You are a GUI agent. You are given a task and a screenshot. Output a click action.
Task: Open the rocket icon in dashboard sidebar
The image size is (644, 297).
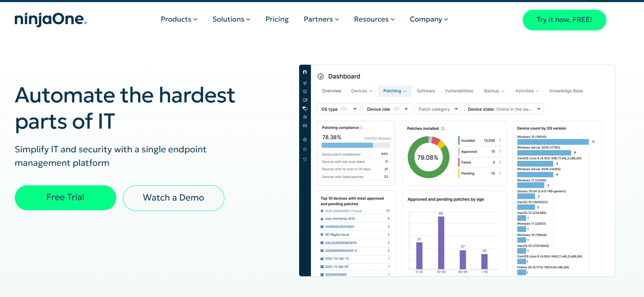tap(305, 83)
